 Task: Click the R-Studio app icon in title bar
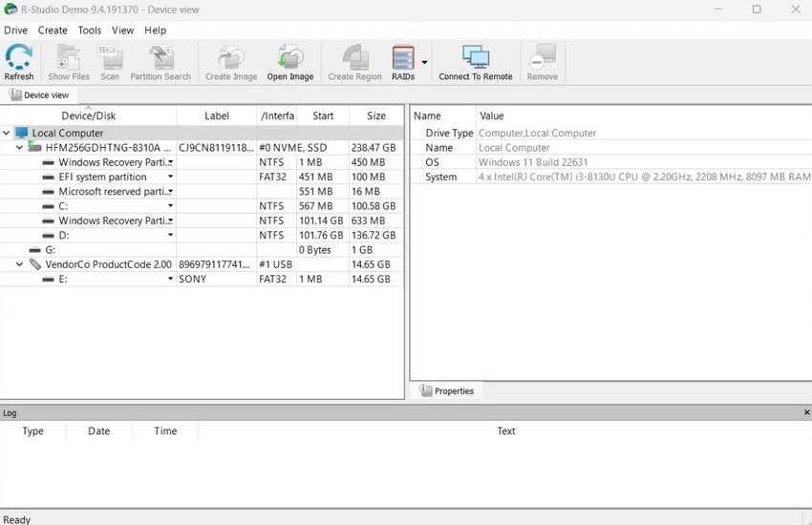[11, 10]
